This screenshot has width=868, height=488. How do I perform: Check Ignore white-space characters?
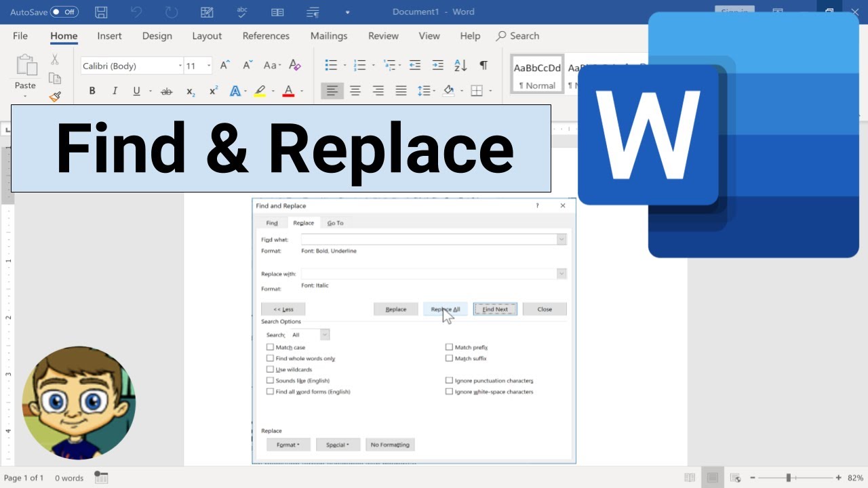pyautogui.click(x=449, y=392)
